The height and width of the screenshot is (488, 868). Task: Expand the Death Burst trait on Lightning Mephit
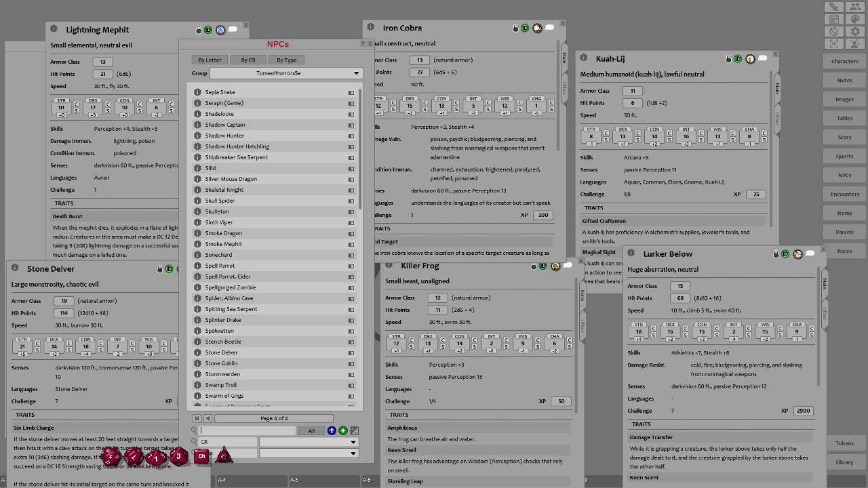pos(75,216)
